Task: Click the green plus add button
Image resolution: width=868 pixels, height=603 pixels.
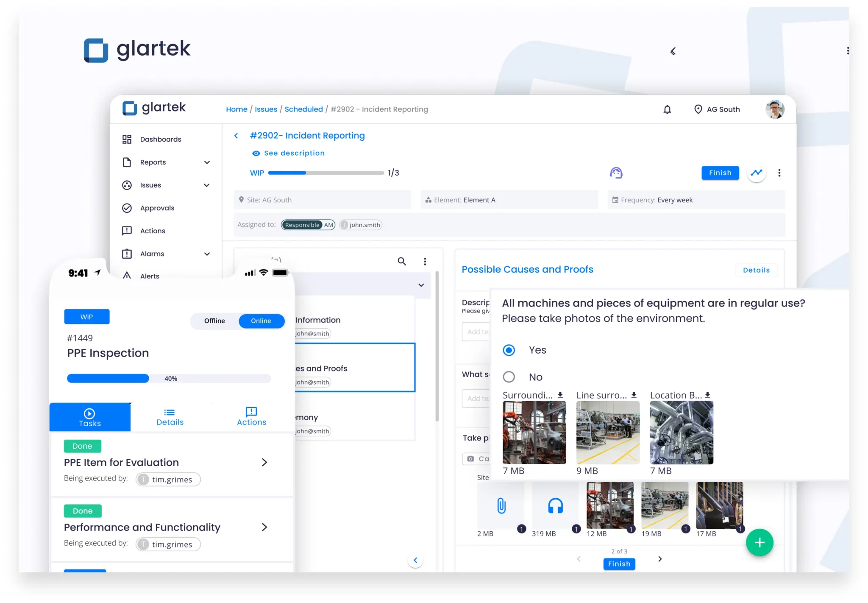Action: point(759,542)
